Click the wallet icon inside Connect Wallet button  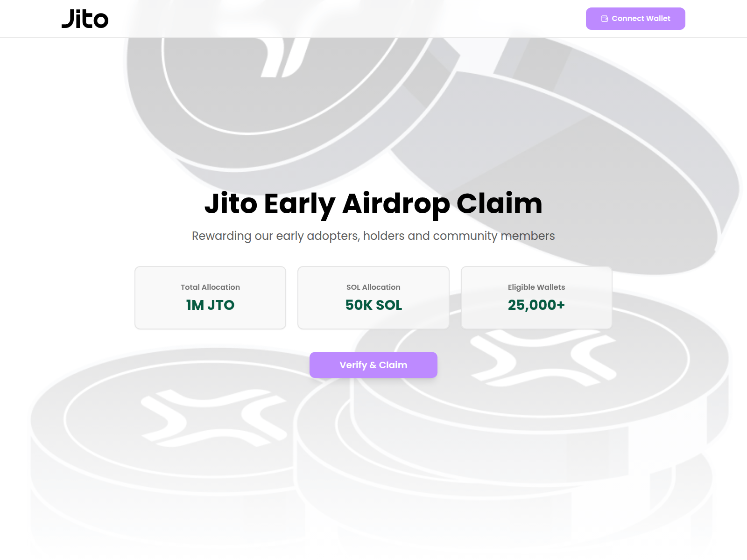(x=605, y=18)
